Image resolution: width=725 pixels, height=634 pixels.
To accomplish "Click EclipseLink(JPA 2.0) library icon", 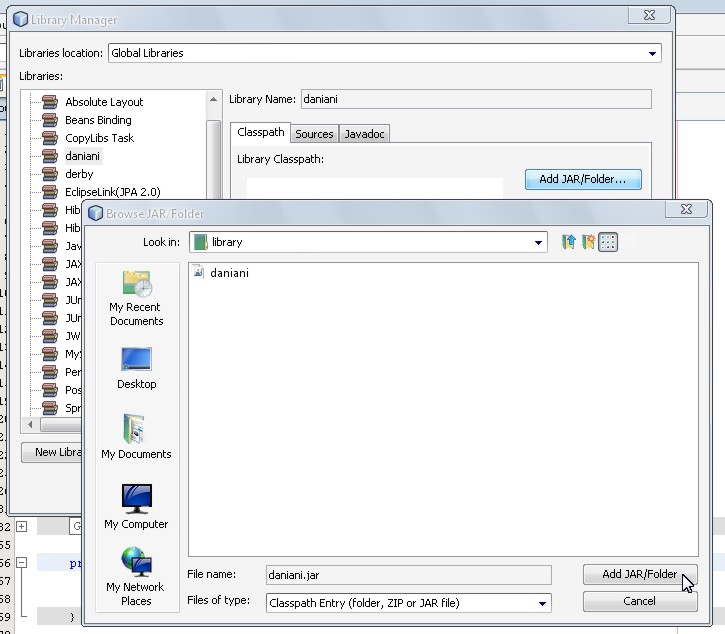I will click(x=49, y=191).
